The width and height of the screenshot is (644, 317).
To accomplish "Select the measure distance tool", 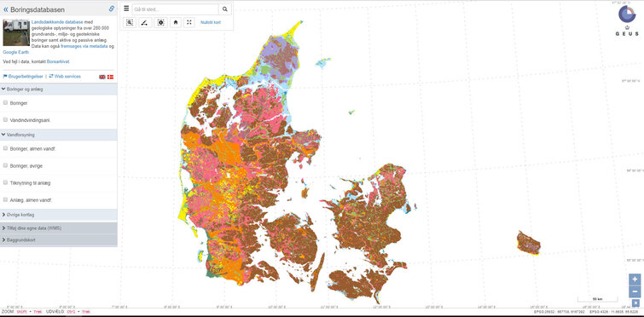I will pos(144,22).
